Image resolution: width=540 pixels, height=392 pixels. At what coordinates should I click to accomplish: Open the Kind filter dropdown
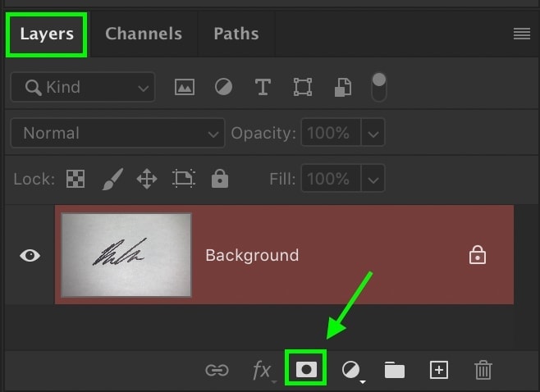pyautogui.click(x=83, y=87)
